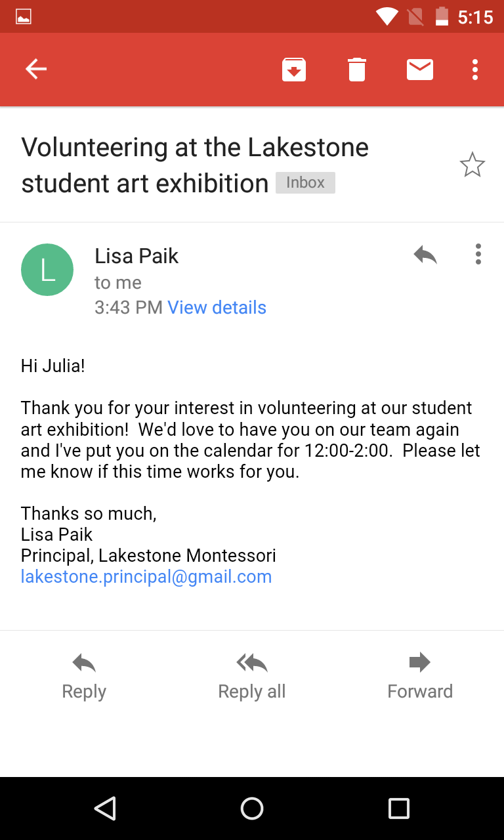Forward this email
This screenshot has width=504, height=840.
tap(420, 676)
